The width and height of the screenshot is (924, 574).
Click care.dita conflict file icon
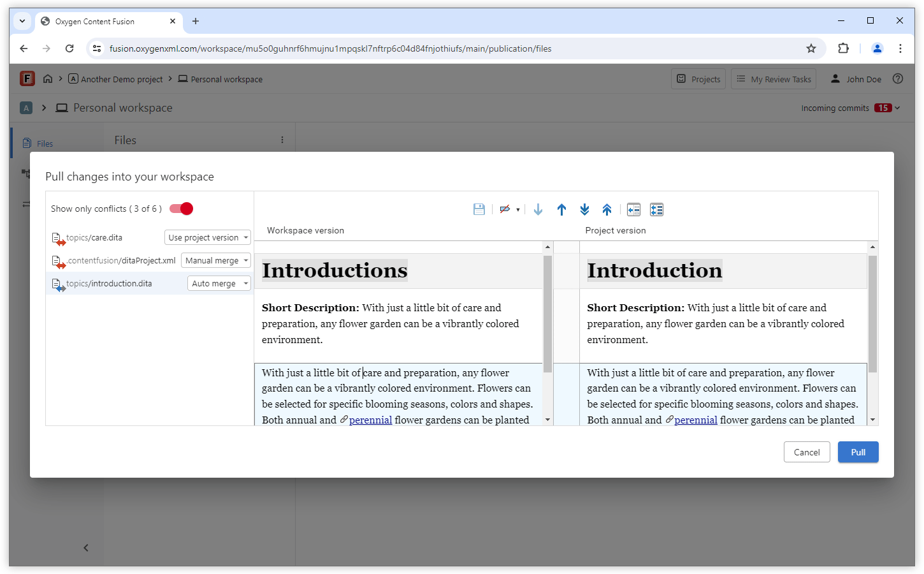[58, 239]
